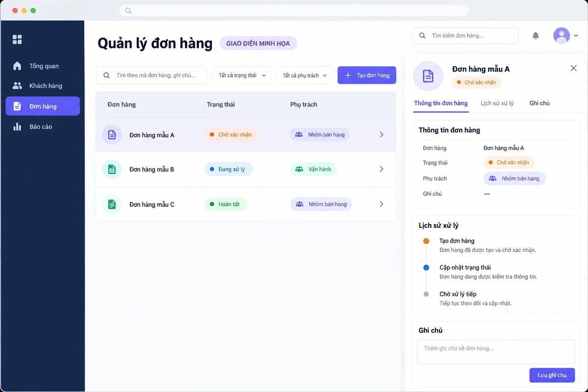Screen dimensions: 588x392
Task: Click magnifier icon in order code search box
Action: pyautogui.click(x=106, y=75)
